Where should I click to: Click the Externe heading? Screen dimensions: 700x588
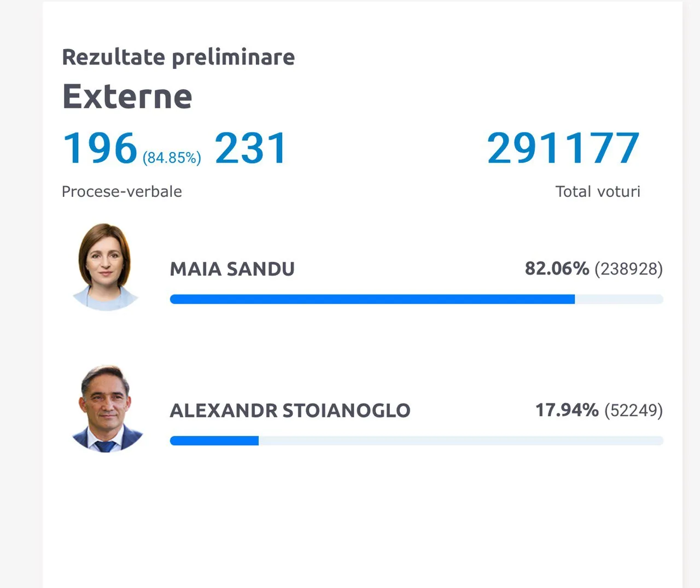127,96
